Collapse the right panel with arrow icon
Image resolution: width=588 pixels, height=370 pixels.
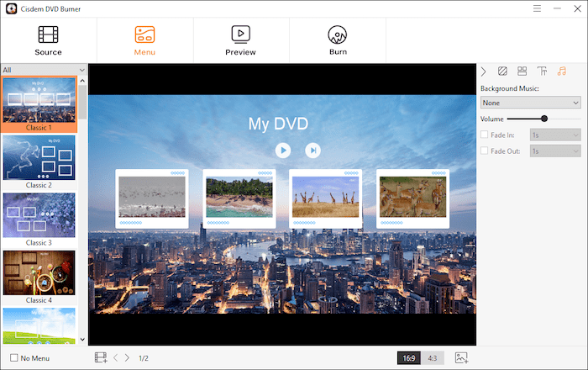(x=483, y=71)
